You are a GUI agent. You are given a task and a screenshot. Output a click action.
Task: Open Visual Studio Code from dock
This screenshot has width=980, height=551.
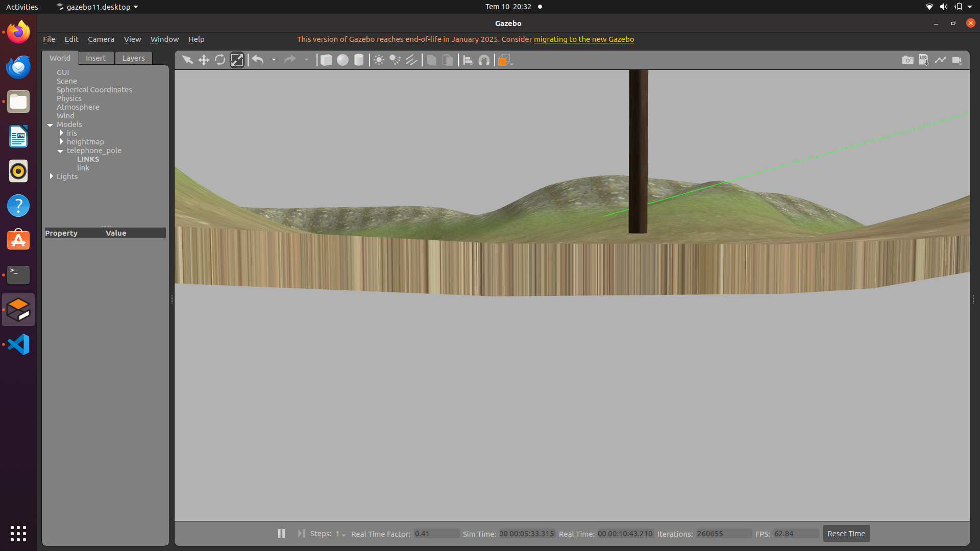pyautogui.click(x=18, y=344)
